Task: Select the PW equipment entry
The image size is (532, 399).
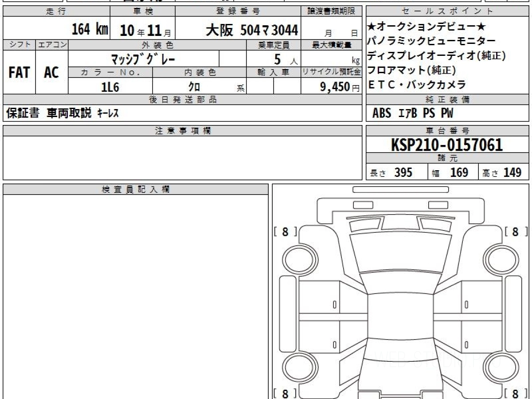Action: coord(447,113)
